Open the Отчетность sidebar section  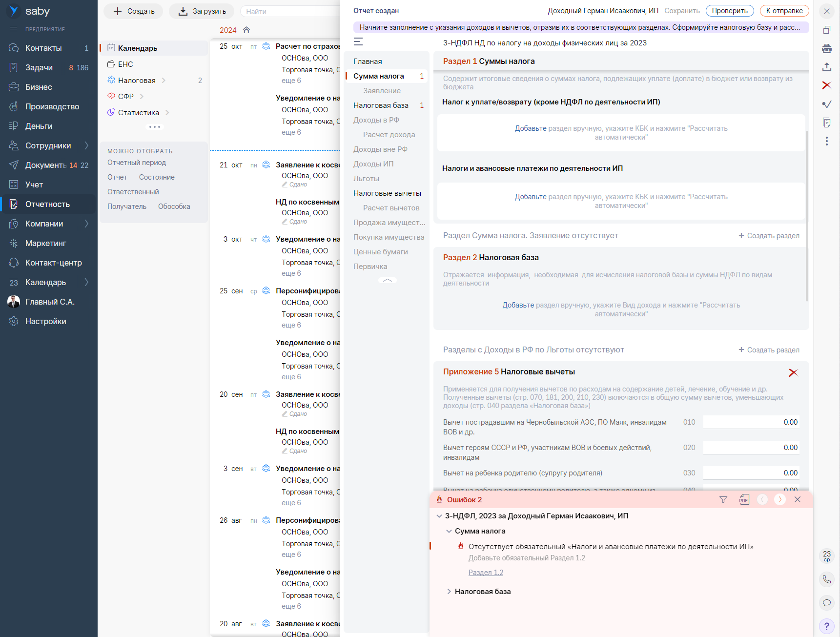tap(47, 204)
